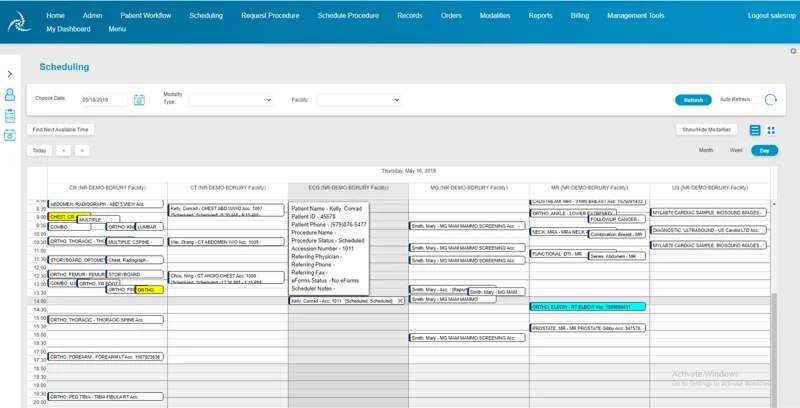800x408 pixels.
Task: Click the Choose Date input field
Action: point(104,100)
